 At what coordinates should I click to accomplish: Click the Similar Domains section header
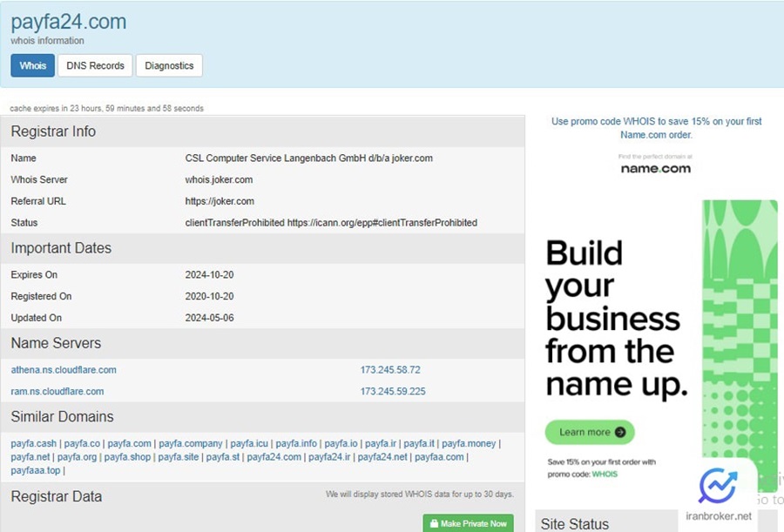coord(62,416)
